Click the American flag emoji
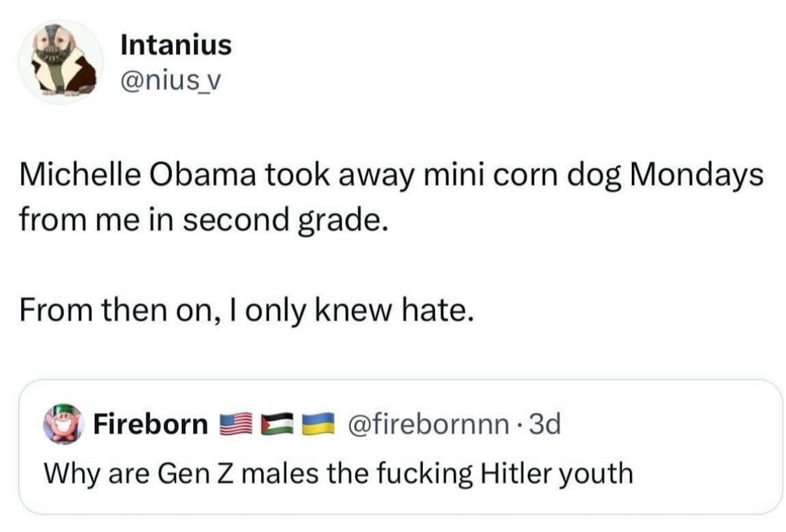Viewport: 786px width, 532px height. pyautogui.click(x=236, y=424)
